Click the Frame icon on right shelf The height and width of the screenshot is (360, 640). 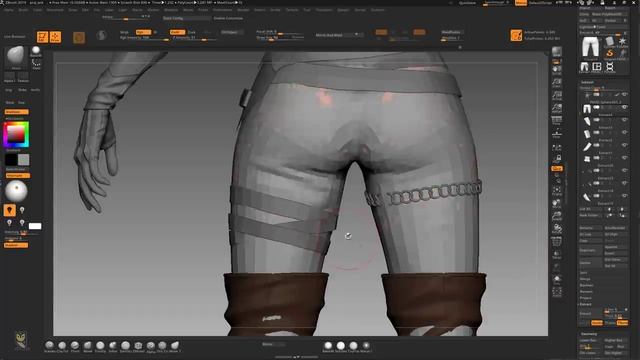point(557,191)
